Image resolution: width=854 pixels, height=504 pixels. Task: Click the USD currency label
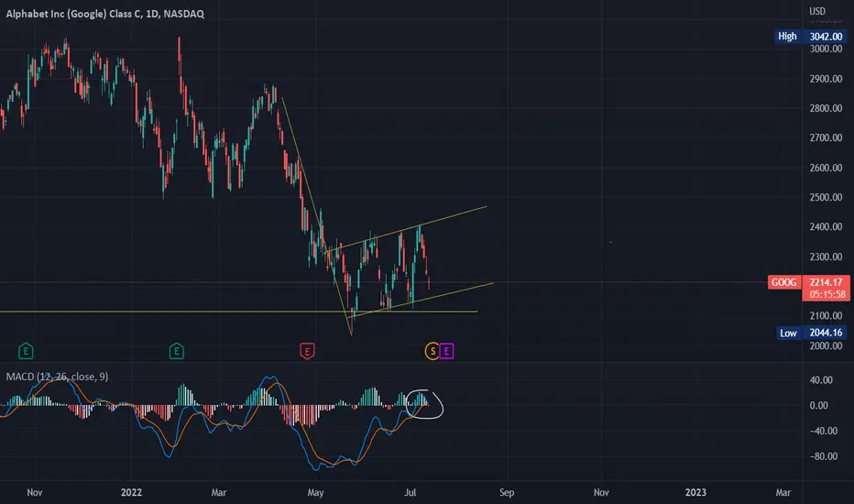click(x=817, y=11)
